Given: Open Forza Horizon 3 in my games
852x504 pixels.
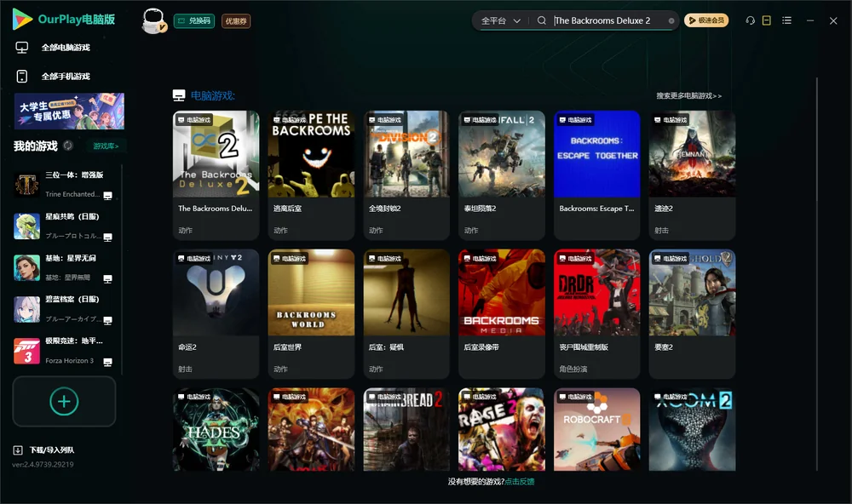Looking at the screenshot, I should click(64, 351).
